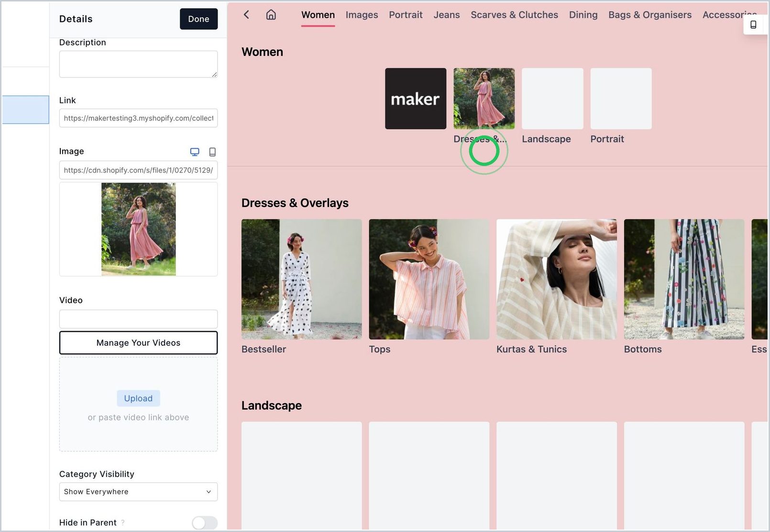Switch to the Jeans tab
The image size is (770, 532).
point(447,15)
